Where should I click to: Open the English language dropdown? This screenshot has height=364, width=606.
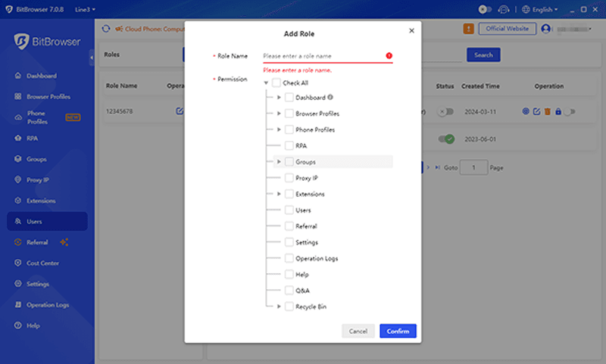coord(545,10)
